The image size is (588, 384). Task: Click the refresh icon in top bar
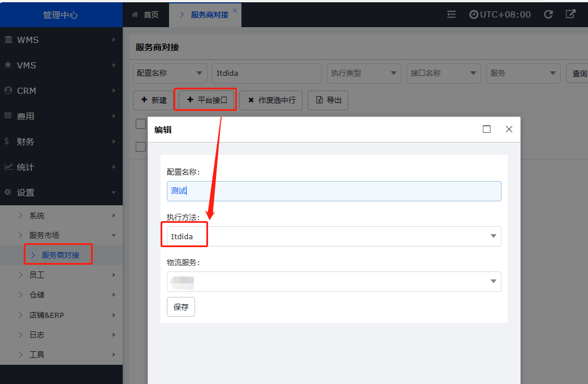548,14
